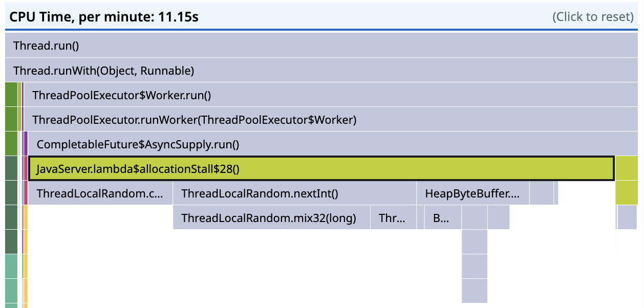Click the ThreadPoolExecutor$Worker.run() frame
This screenshot has height=308, width=644.
coord(331,95)
